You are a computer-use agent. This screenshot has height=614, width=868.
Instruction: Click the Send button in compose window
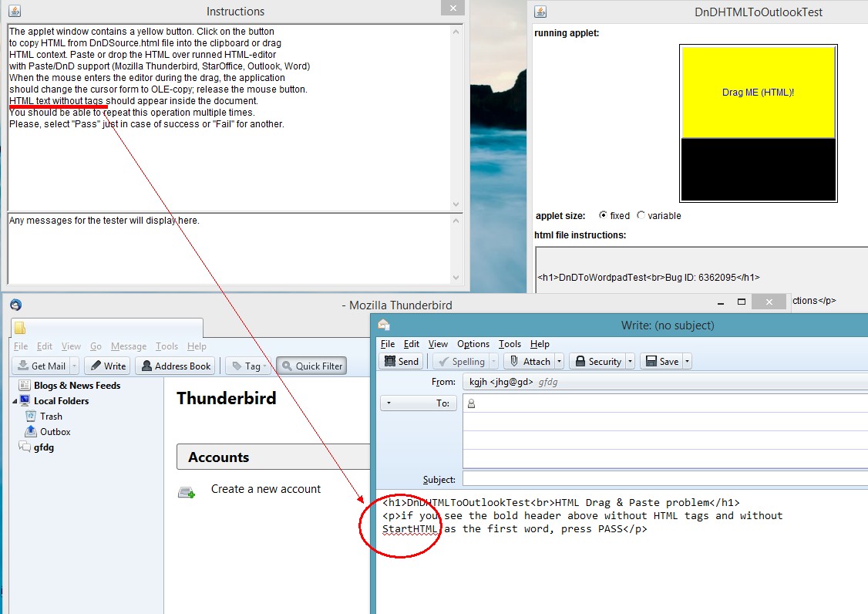tap(401, 361)
